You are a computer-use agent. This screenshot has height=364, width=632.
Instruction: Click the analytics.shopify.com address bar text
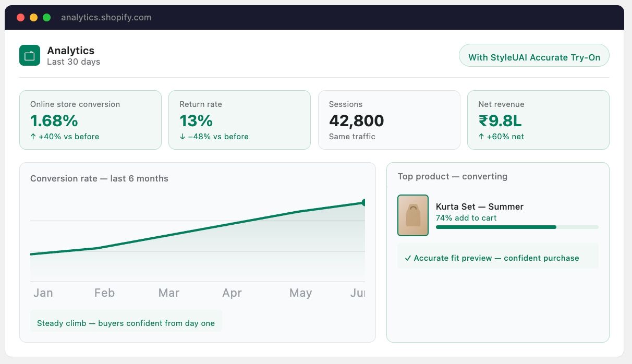(106, 17)
